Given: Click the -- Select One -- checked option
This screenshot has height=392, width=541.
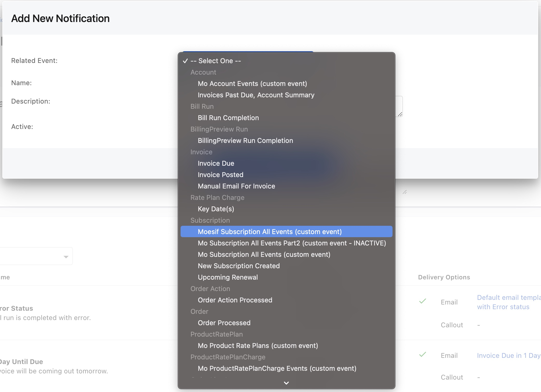Looking at the screenshot, I should (x=216, y=61).
